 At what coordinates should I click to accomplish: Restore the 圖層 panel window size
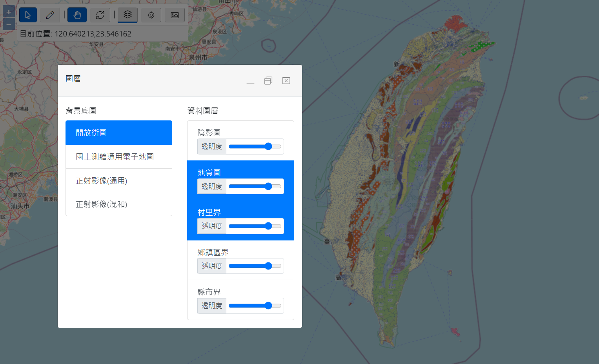pos(268,80)
